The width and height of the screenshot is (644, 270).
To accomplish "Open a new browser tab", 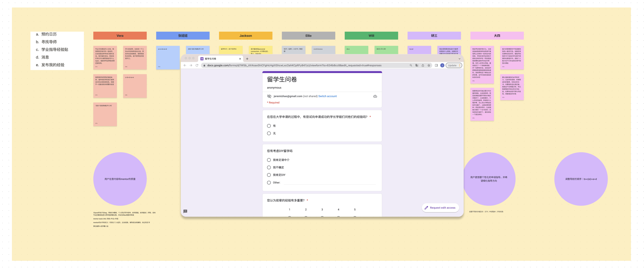I will (x=247, y=59).
